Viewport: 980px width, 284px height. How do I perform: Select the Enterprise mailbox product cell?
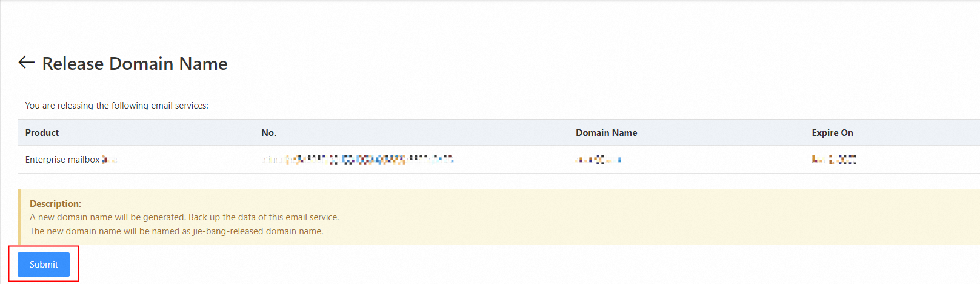pyautogui.click(x=62, y=160)
